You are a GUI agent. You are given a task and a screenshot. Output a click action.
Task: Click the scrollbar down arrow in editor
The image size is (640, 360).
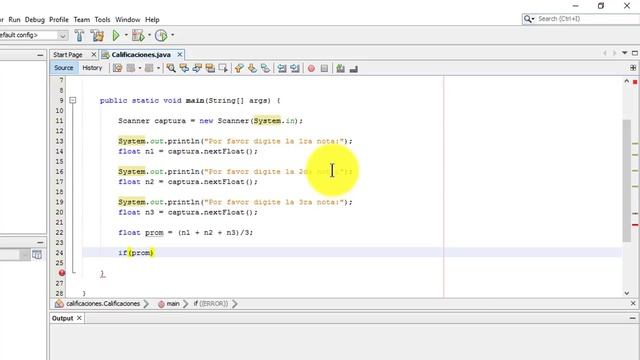tap(627, 293)
